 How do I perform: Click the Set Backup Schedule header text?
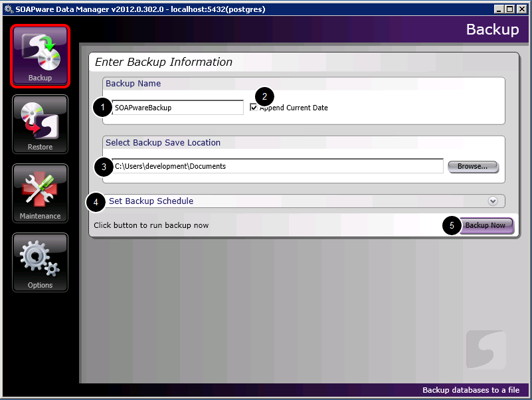click(151, 201)
